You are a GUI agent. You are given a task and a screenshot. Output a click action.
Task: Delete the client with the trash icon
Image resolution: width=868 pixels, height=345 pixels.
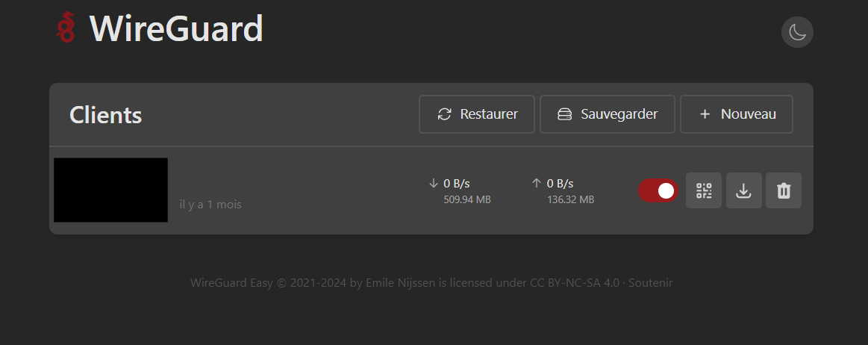(x=784, y=190)
